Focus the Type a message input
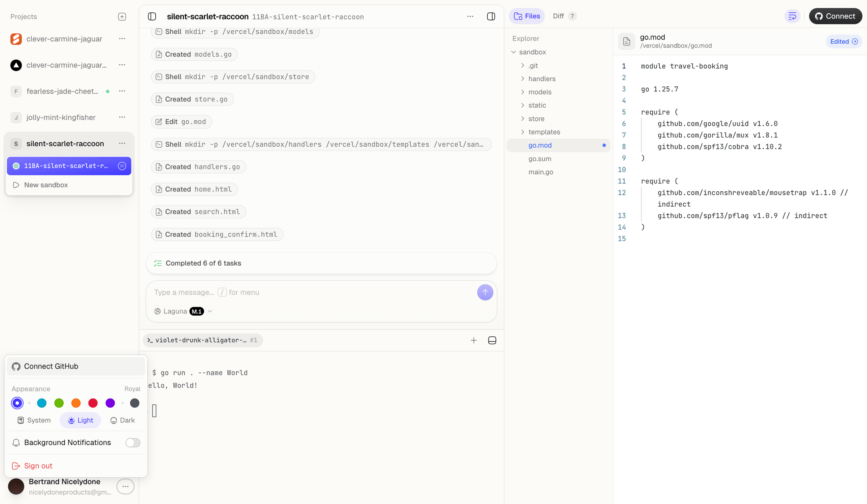Image resolution: width=867 pixels, height=504 pixels. pos(311,292)
